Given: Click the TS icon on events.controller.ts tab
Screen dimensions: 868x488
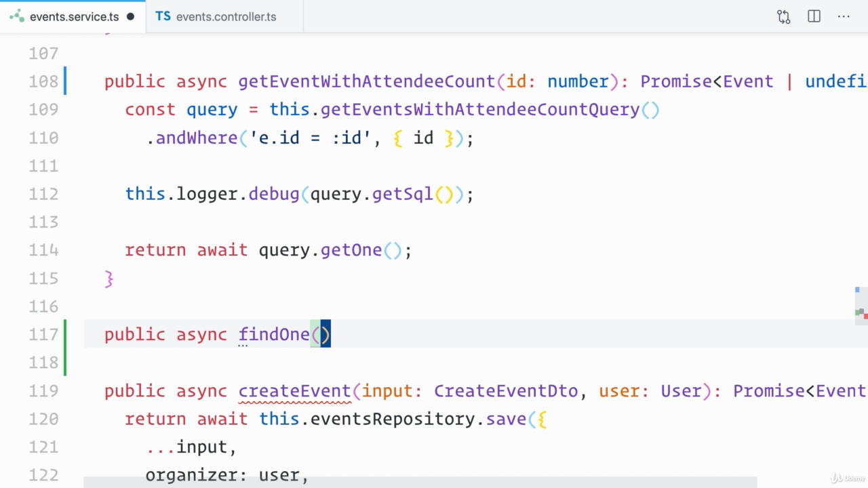Looking at the screenshot, I should point(163,16).
